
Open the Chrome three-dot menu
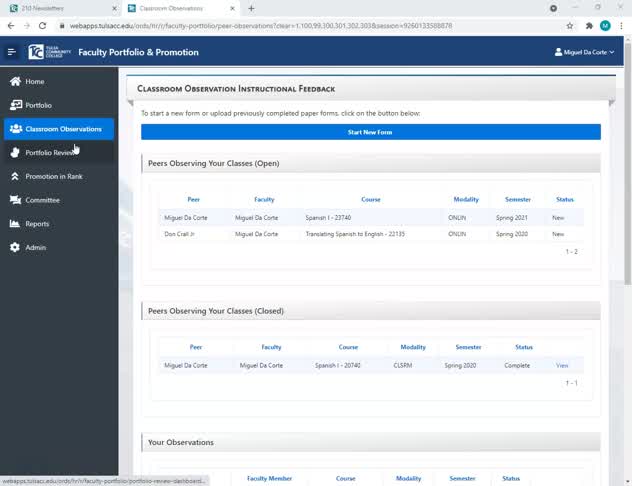(x=621, y=25)
